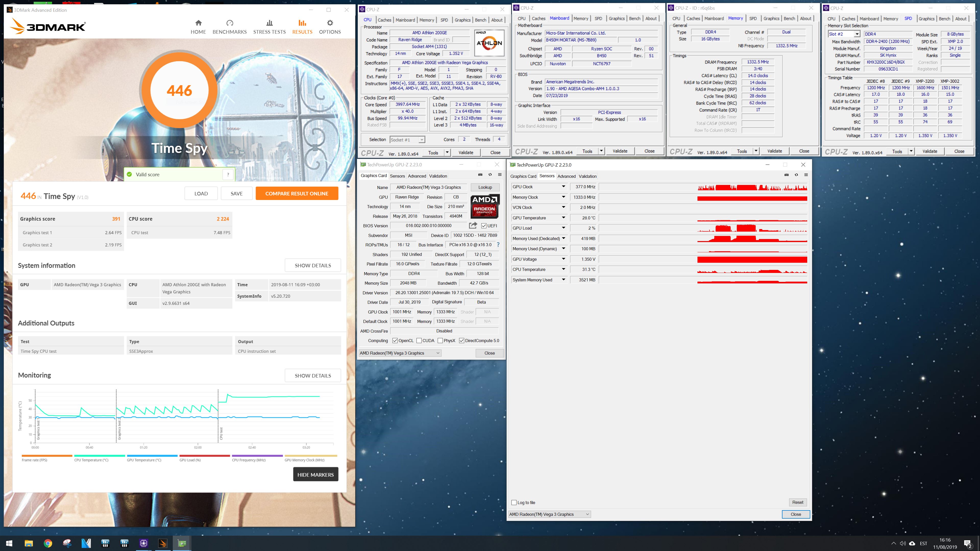Open the GPU Clock sensor dropdown
The image size is (980, 551).
[x=563, y=187]
